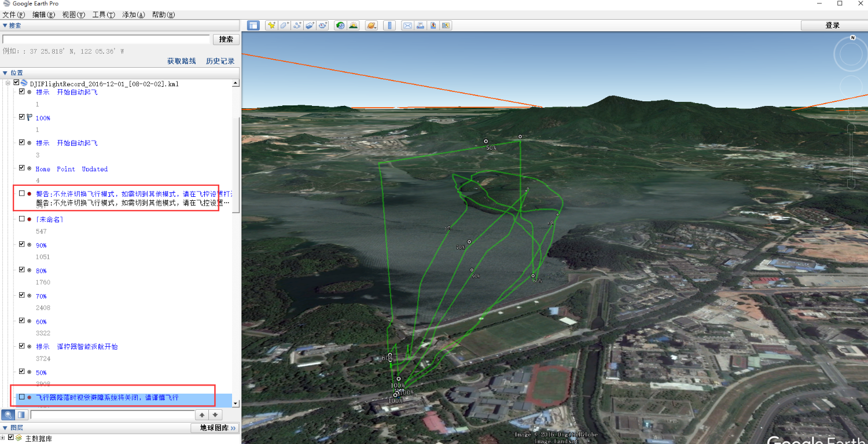Click the transparency panel icon beside magnifier

[x=21, y=414]
